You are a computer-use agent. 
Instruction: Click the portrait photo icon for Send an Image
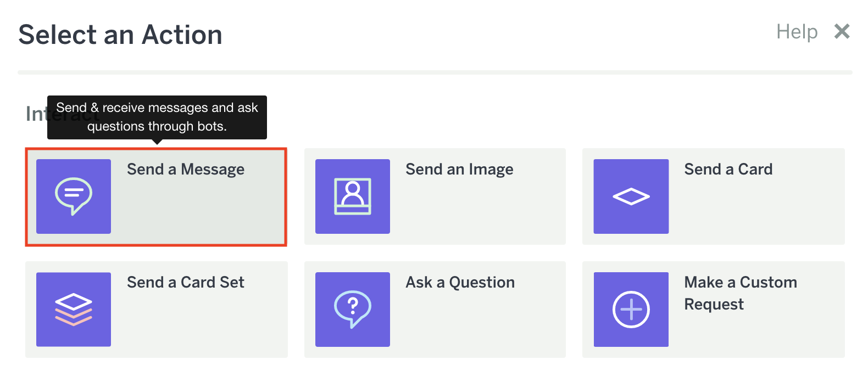click(x=353, y=196)
